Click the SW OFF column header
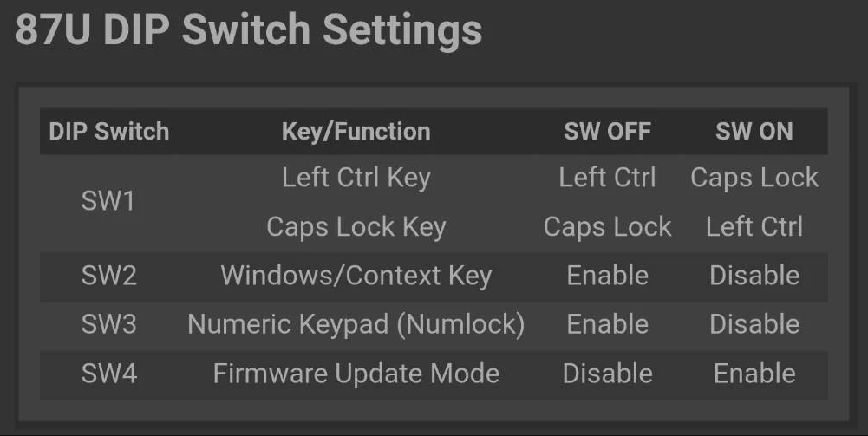 click(x=607, y=132)
